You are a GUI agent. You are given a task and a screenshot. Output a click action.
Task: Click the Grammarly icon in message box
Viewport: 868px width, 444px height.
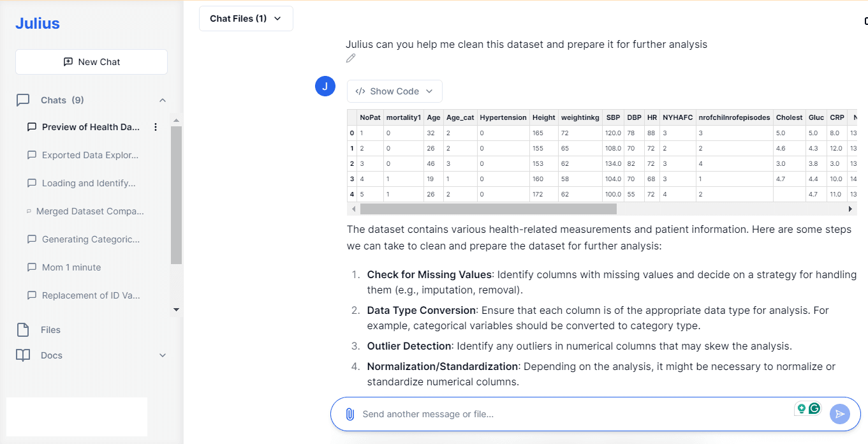(x=814, y=409)
